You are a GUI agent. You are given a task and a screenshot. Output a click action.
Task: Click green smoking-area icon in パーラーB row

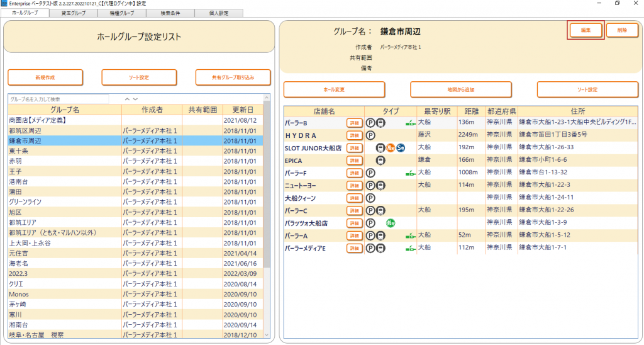[x=410, y=123]
